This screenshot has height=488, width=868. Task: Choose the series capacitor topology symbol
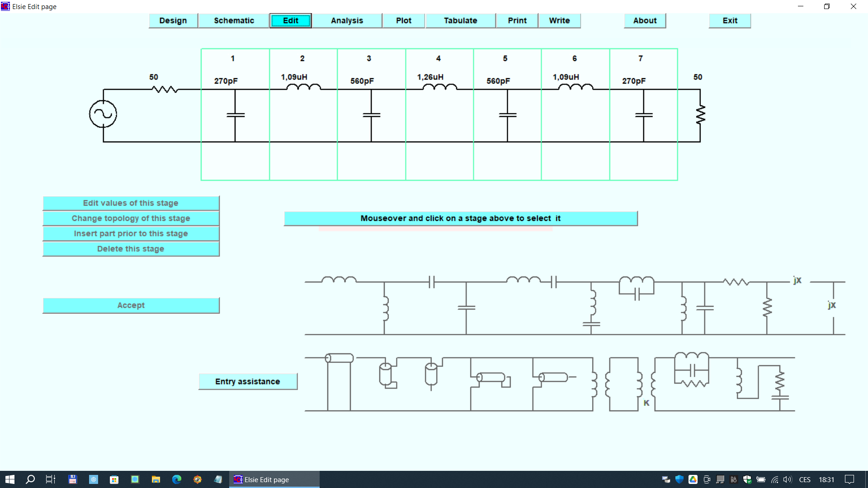point(432,282)
